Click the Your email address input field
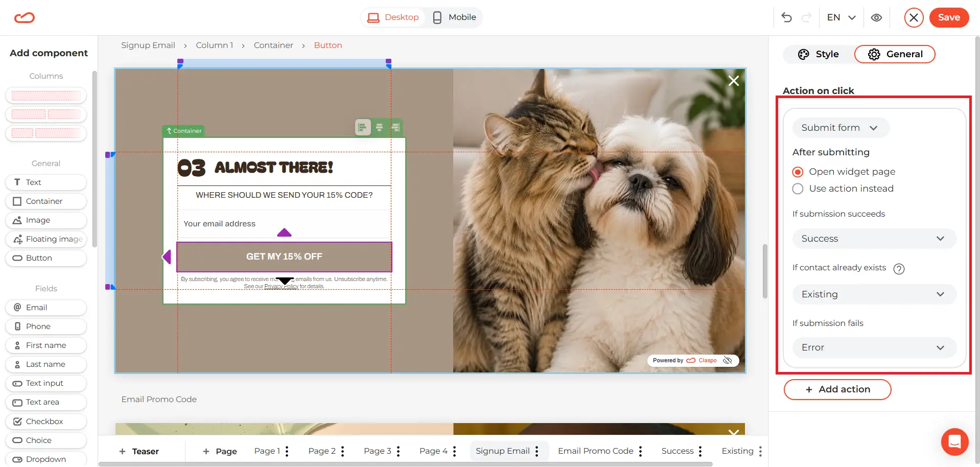The width and height of the screenshot is (980, 467). 284,224
